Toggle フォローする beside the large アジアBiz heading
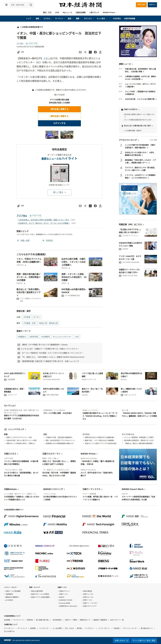This screenshot has width=161, height=644. [x=35, y=216]
